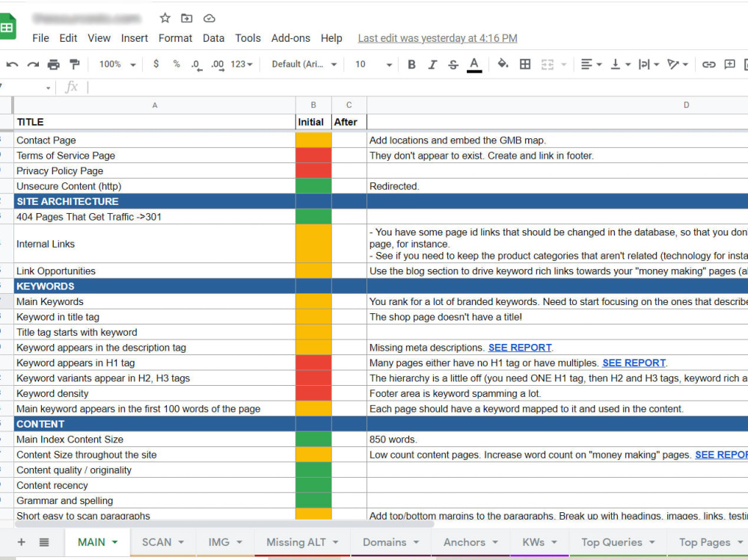
Task: Open the More number formats 123 dropdown
Action: pos(242,64)
